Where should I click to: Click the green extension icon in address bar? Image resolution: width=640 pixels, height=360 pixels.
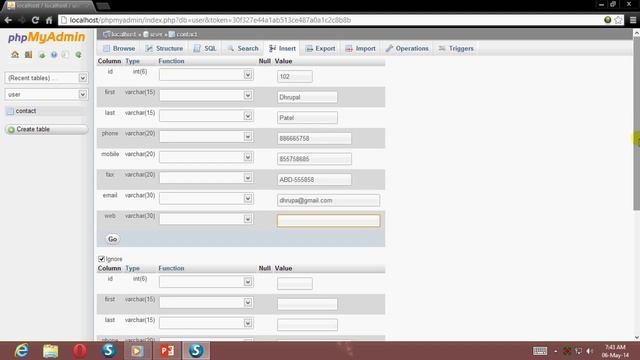[607, 20]
